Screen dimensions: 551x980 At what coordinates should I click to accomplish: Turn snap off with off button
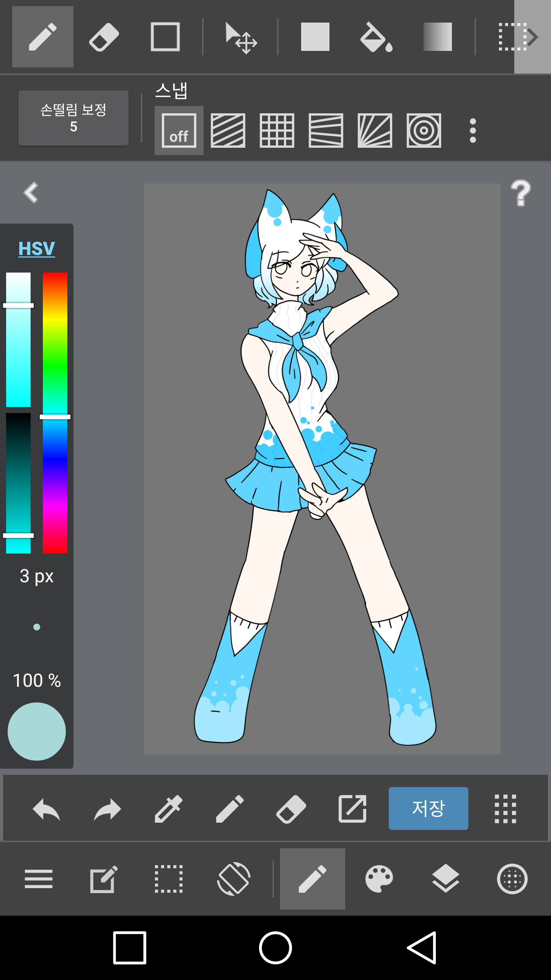179,131
